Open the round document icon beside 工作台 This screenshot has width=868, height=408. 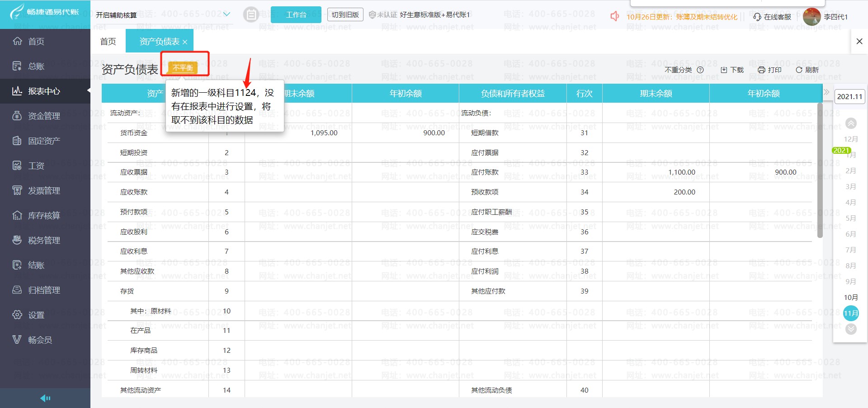pos(251,15)
